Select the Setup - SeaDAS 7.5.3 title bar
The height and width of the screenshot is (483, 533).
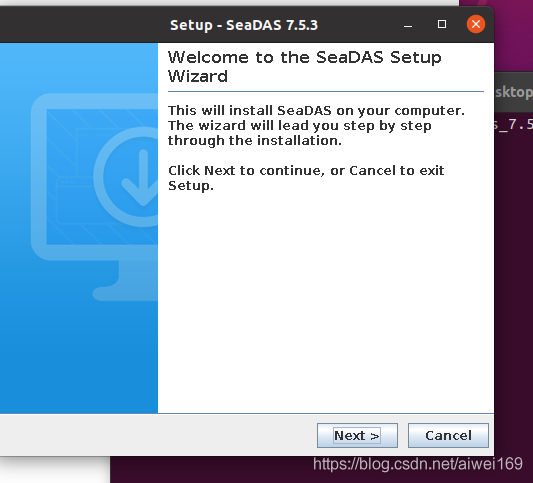244,25
